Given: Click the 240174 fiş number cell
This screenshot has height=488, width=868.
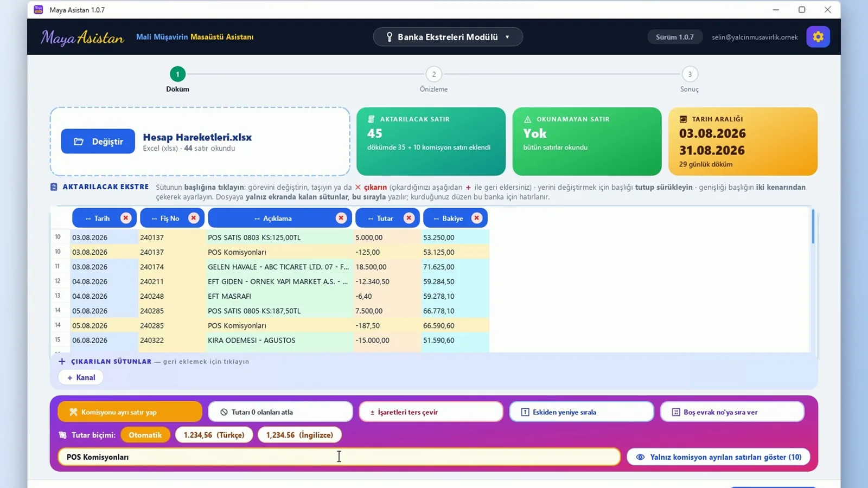Looking at the screenshot, I should coord(171,267).
